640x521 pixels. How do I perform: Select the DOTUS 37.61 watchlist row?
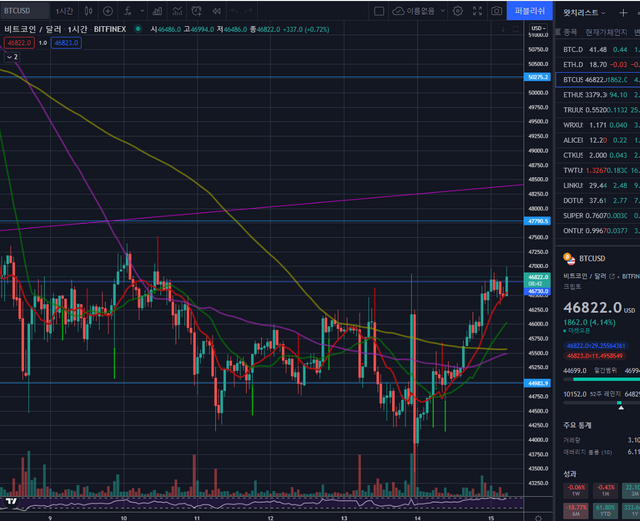(598, 200)
